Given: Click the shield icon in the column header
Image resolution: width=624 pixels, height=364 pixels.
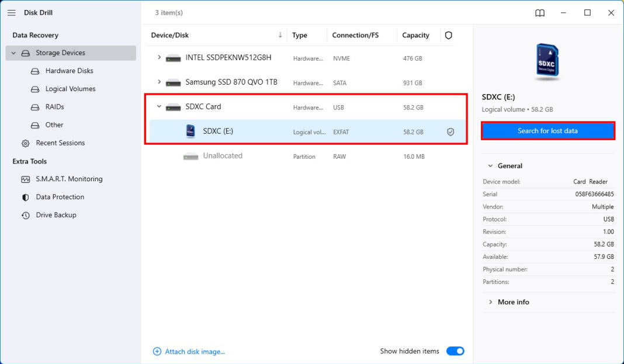Looking at the screenshot, I should (x=448, y=35).
